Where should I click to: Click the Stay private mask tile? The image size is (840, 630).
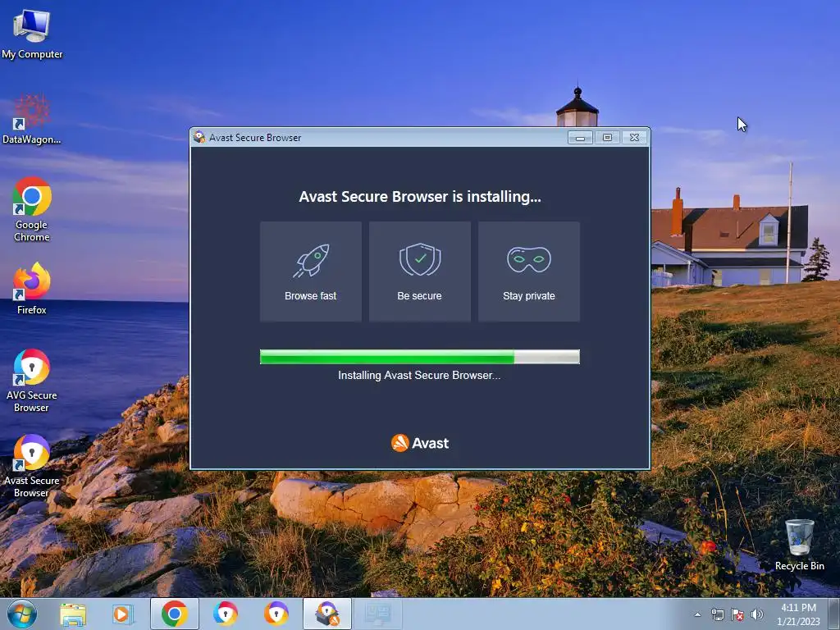point(529,272)
